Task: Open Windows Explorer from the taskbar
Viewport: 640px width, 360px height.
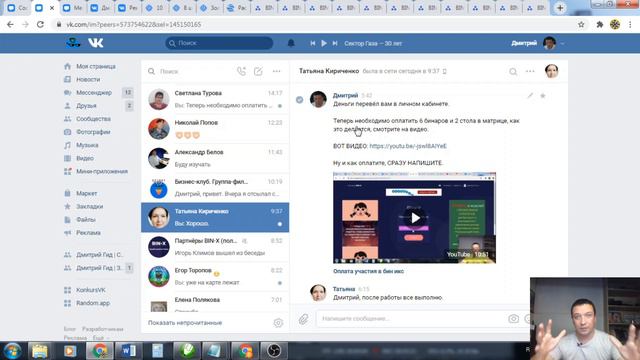Action: pos(40,351)
